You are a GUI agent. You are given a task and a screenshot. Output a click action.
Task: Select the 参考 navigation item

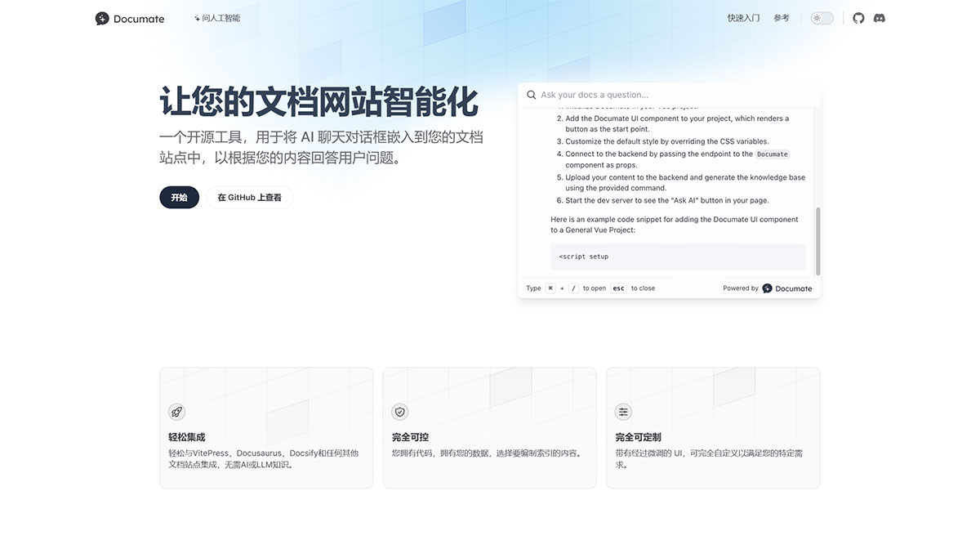coord(782,17)
